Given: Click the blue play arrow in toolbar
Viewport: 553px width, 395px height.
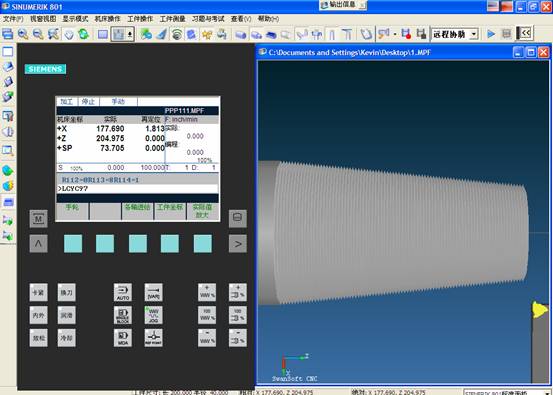Looking at the screenshot, I should point(491,34).
